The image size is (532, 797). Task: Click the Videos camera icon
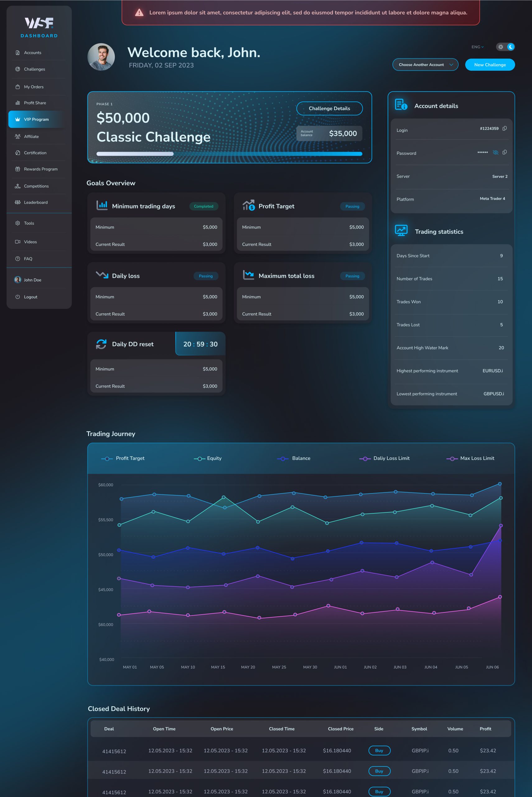18,242
